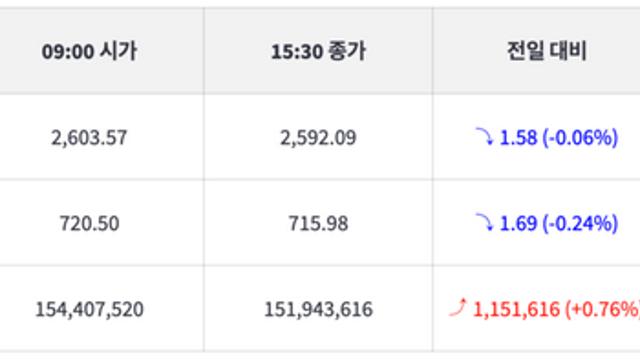Click the closing value 2,592.09

[318, 138]
